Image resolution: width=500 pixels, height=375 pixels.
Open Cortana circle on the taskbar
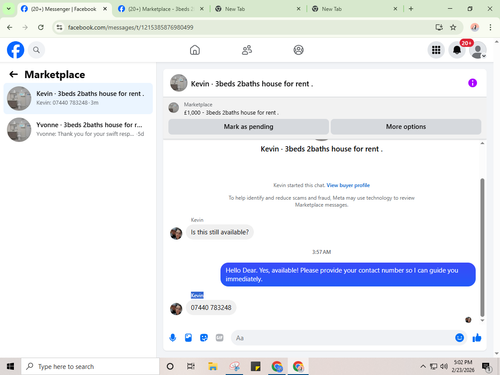170,367
